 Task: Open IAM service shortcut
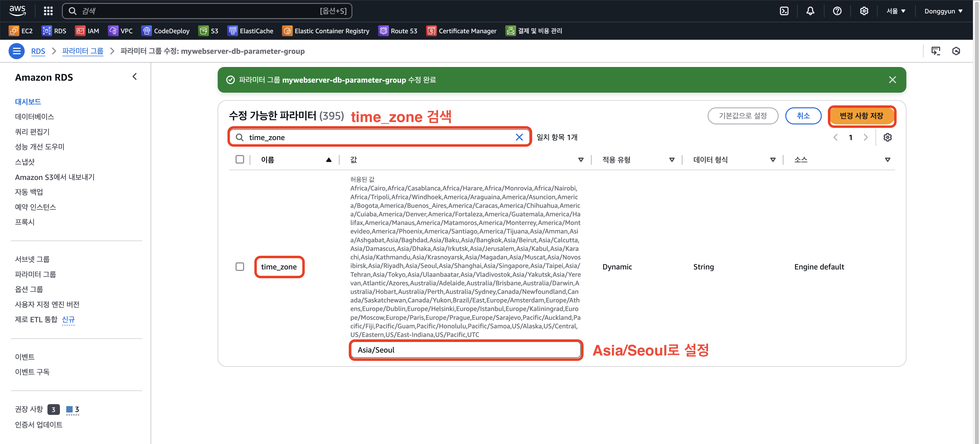click(x=87, y=31)
